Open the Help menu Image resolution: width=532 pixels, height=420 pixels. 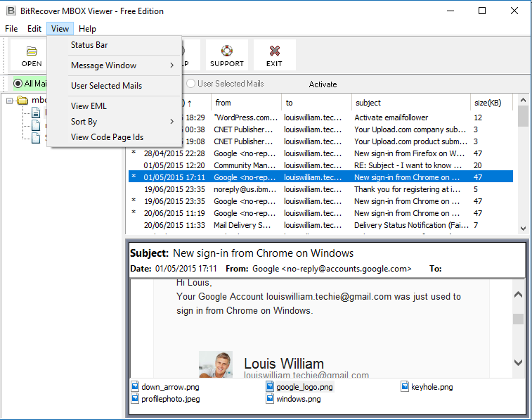click(87, 29)
